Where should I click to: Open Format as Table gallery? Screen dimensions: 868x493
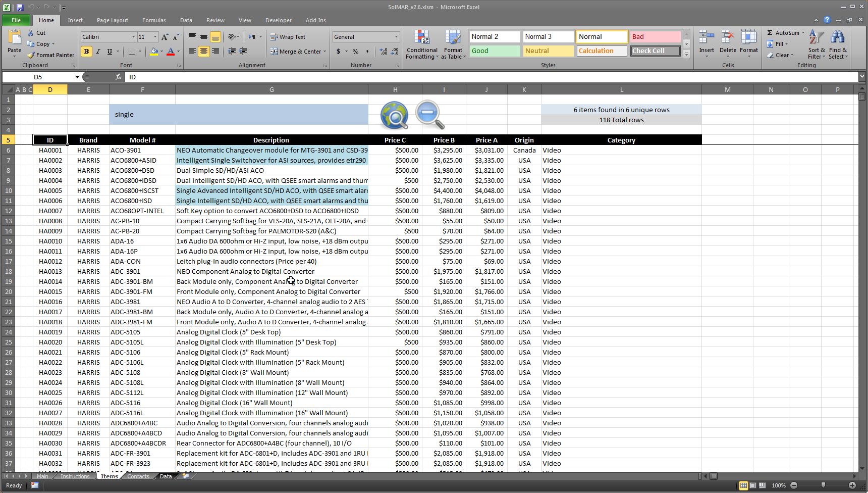[453, 44]
